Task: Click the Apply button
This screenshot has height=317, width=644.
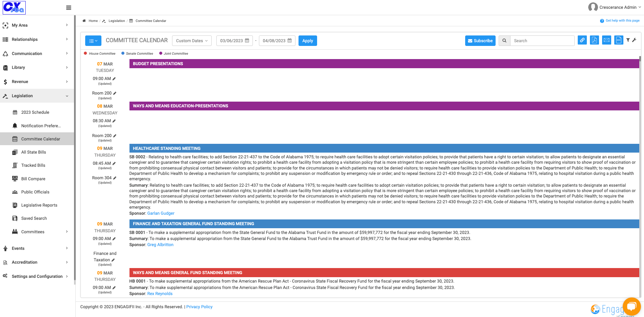Action: [308, 41]
